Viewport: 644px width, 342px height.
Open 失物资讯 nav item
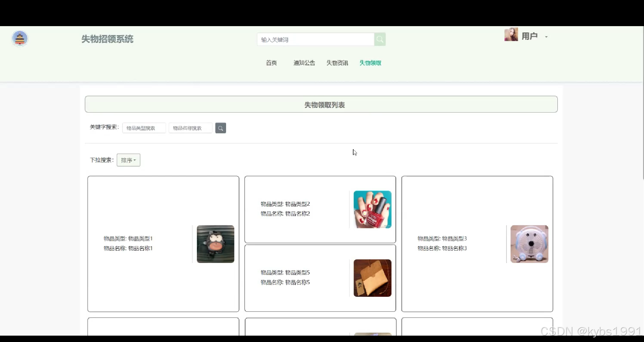click(x=337, y=63)
